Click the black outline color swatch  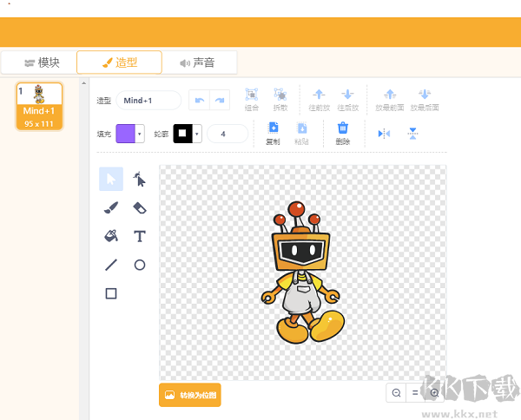(182, 134)
